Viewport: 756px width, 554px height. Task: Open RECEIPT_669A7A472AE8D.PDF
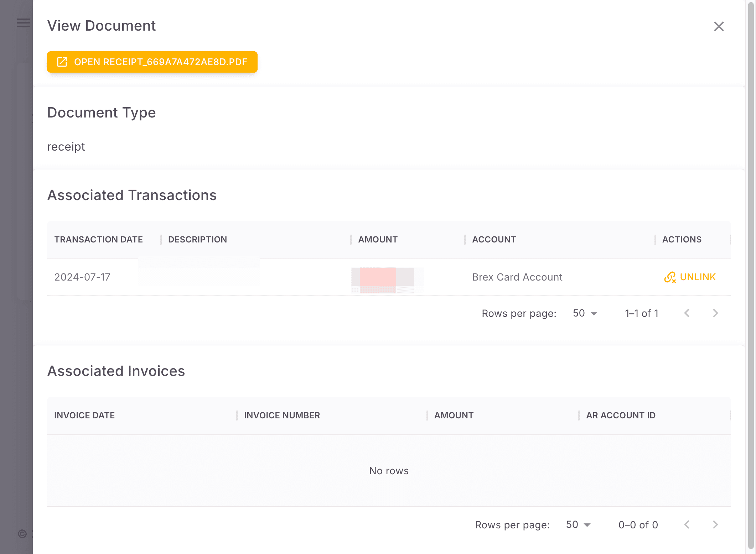[x=152, y=62]
